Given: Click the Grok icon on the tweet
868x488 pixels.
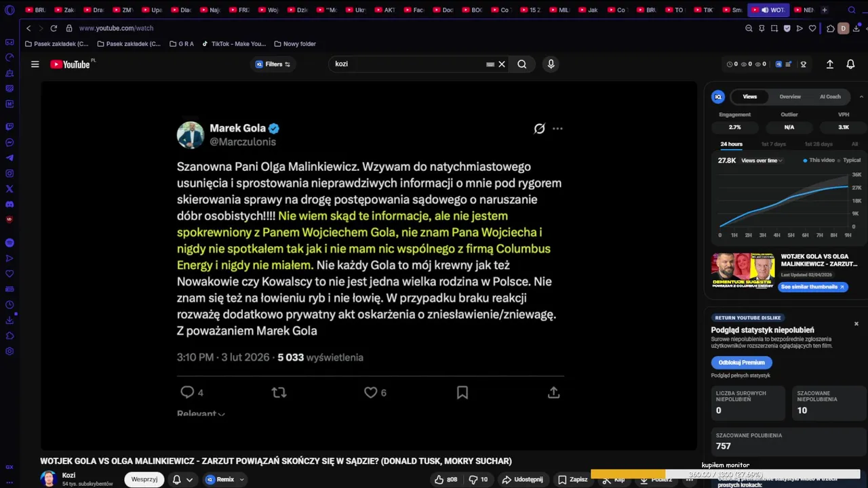Looking at the screenshot, I should pos(539,128).
